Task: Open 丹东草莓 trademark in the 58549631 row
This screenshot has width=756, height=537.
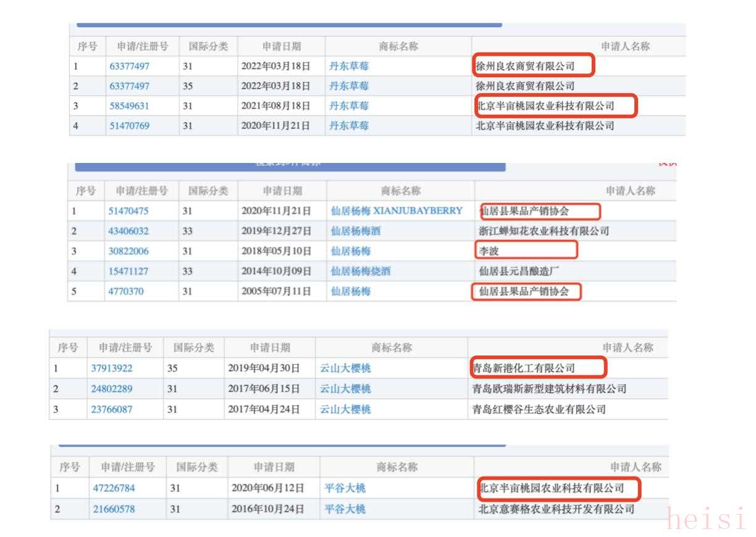Action: [x=349, y=106]
